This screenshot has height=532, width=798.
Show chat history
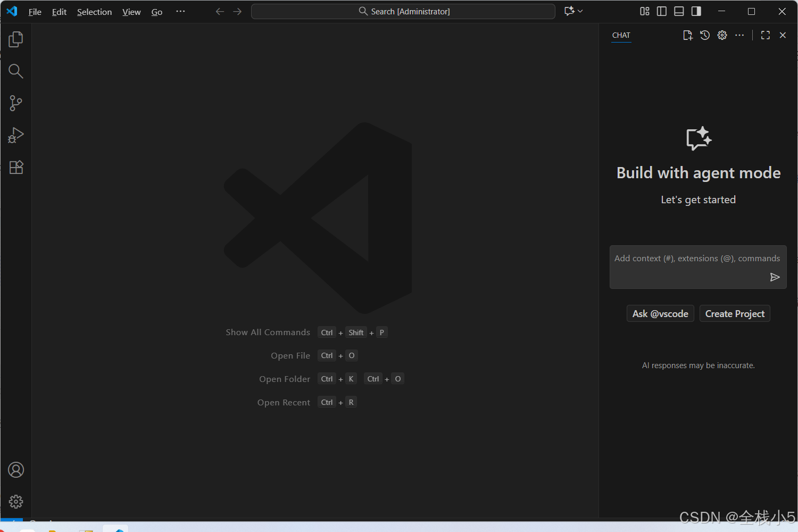click(705, 35)
